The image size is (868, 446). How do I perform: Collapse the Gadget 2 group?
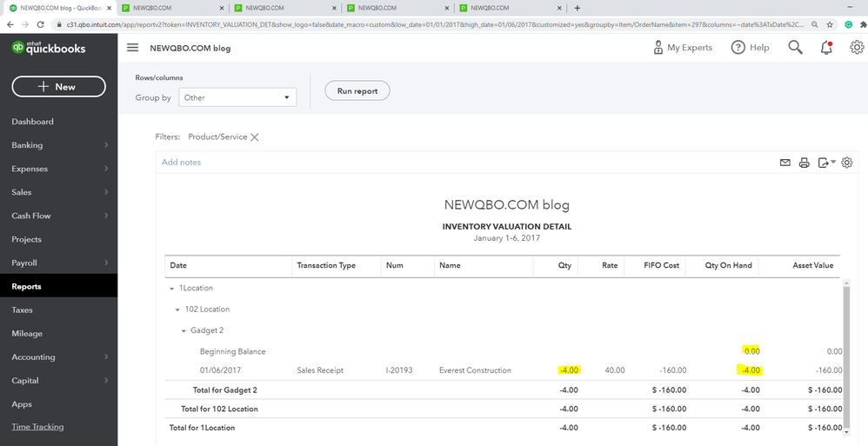pos(184,331)
